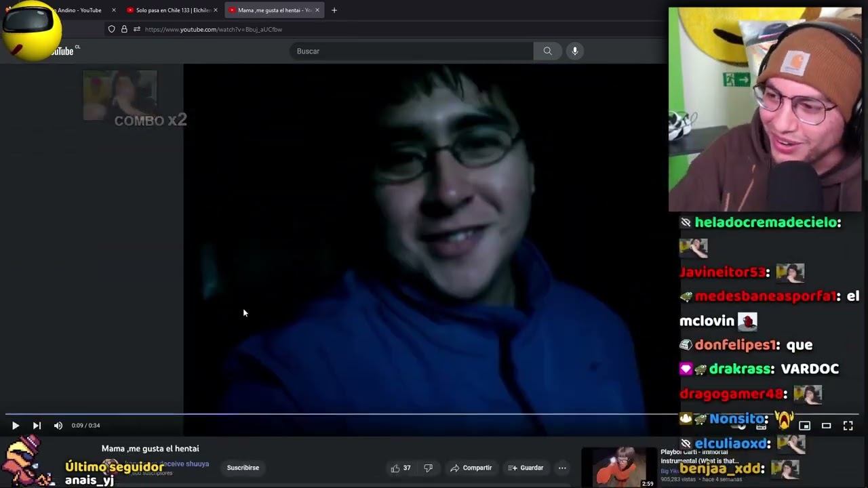Enter fullscreen mode in the player

[x=848, y=426]
